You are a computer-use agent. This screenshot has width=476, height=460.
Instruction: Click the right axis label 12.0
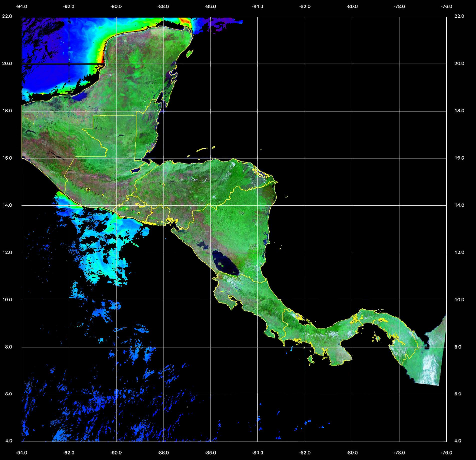(x=459, y=252)
